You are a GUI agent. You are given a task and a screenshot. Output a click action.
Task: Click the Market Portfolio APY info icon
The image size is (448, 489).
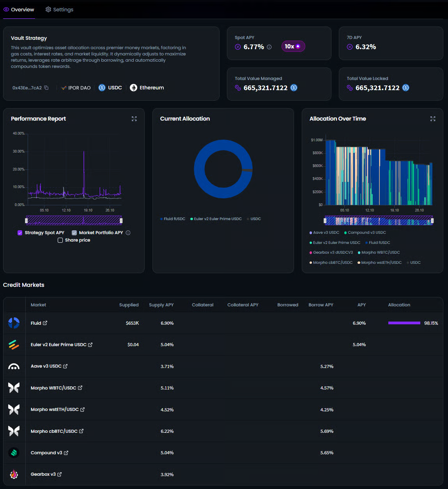point(128,233)
